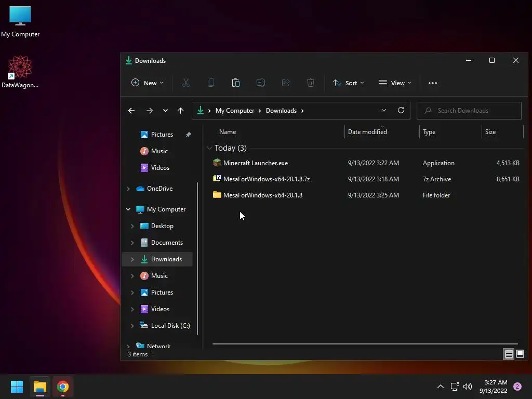
Task: Select Minecraft Launcher.exe file name
Action: 256,163
